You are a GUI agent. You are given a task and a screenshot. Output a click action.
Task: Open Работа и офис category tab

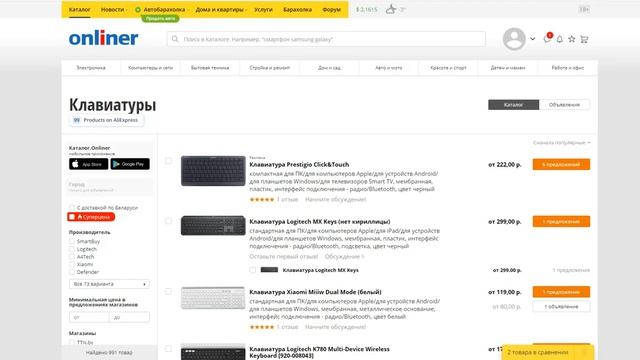pyautogui.click(x=568, y=68)
